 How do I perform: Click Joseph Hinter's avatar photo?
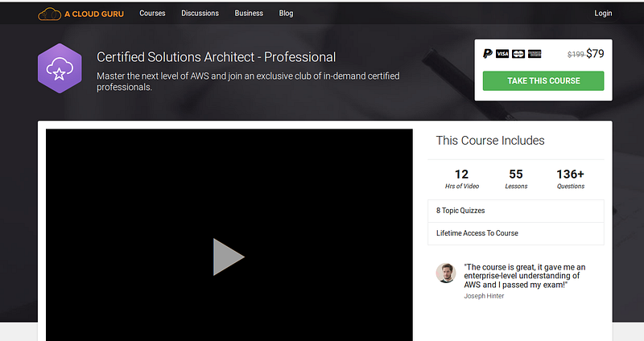(446, 273)
